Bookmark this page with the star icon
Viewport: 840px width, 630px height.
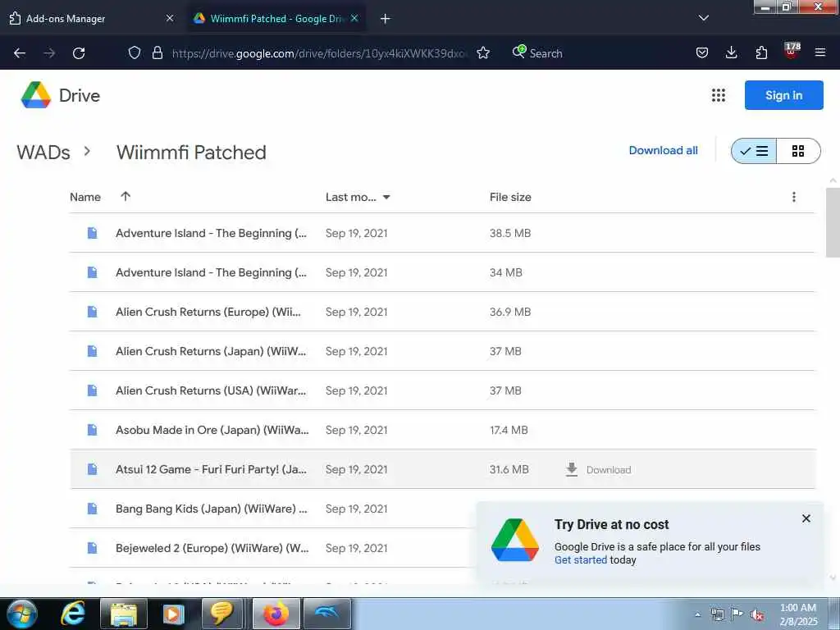pos(483,52)
